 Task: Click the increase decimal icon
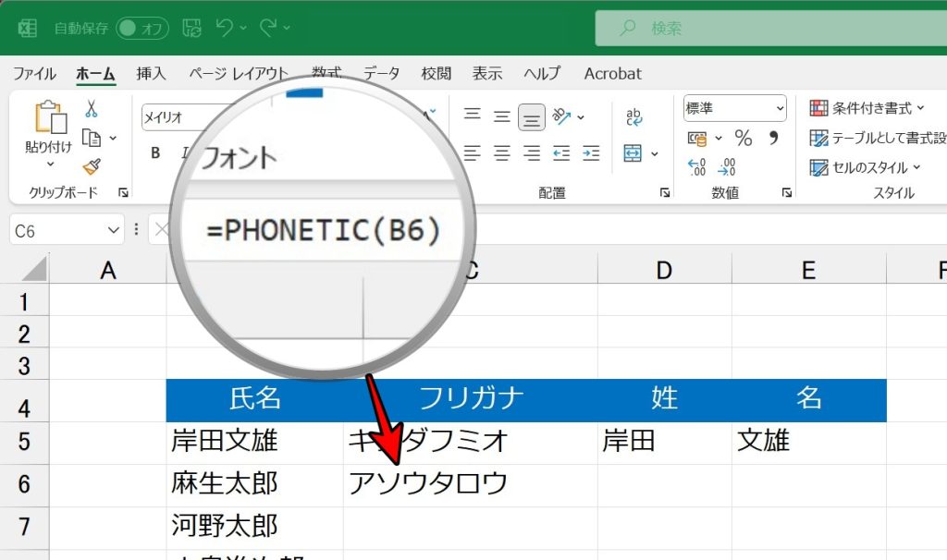point(695,165)
